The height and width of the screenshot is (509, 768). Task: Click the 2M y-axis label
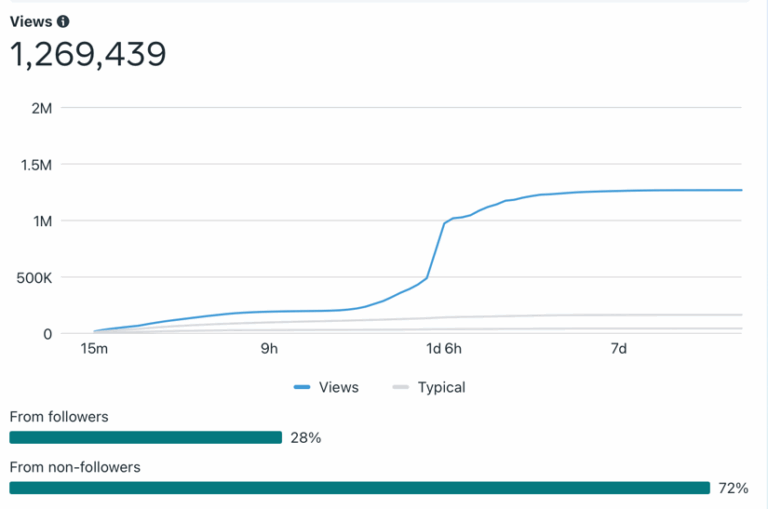(x=42, y=108)
